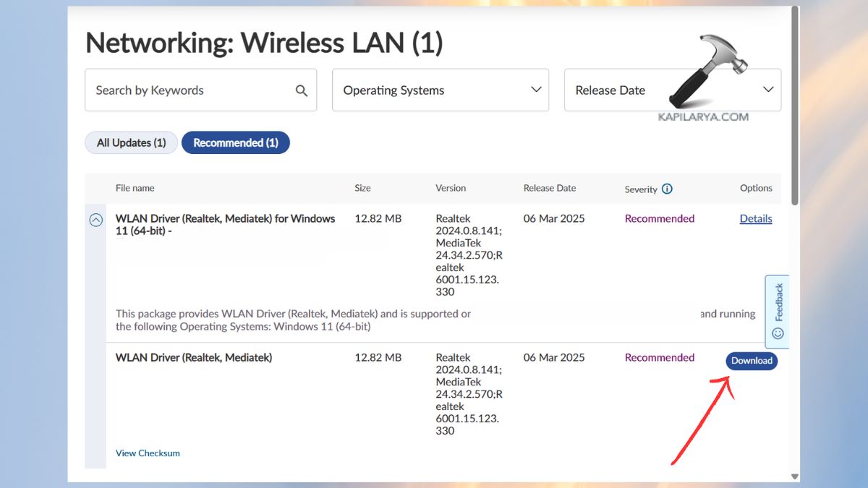This screenshot has height=488, width=868.
Task: Click the Feedback smiley icon
Action: tap(776, 333)
